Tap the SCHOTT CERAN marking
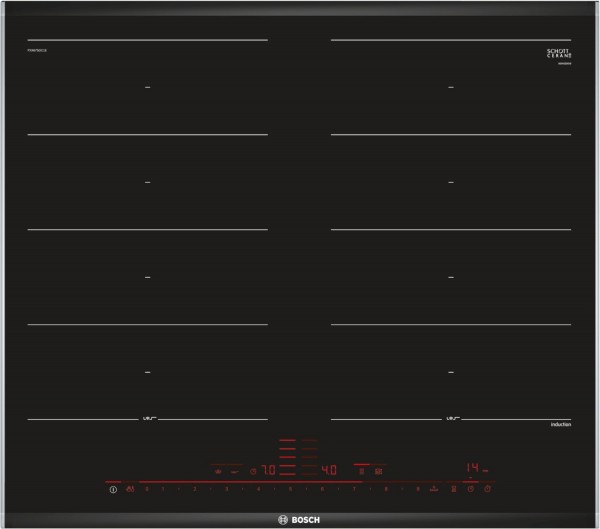600x529 pixels. point(559,53)
